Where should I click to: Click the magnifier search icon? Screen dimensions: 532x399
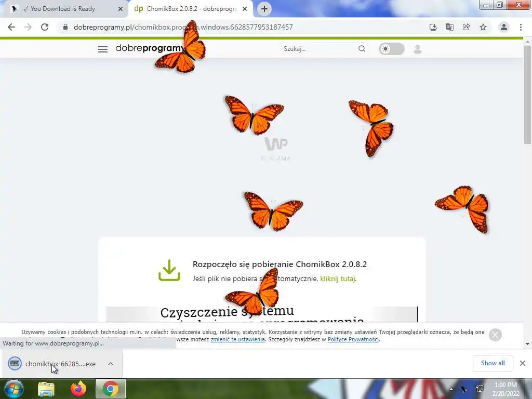coord(362,49)
